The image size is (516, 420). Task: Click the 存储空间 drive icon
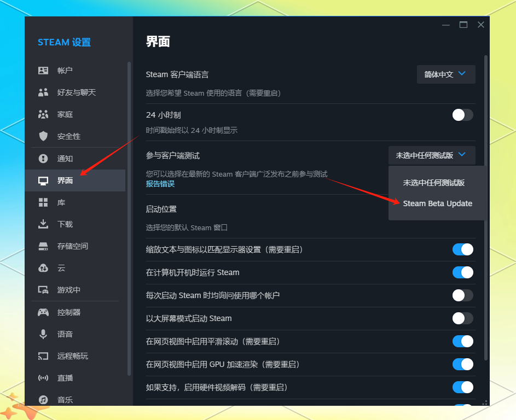coord(43,246)
